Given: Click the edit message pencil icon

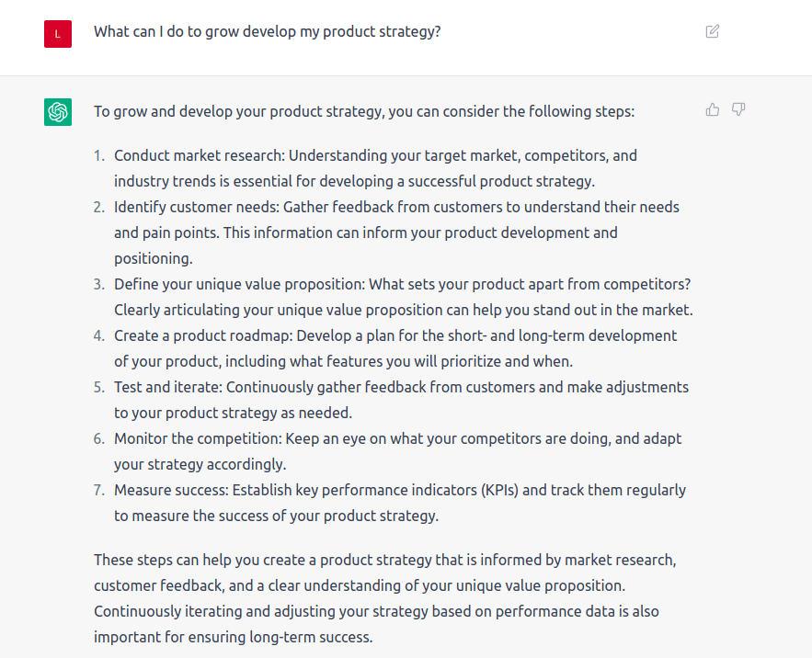Looking at the screenshot, I should [712, 31].
